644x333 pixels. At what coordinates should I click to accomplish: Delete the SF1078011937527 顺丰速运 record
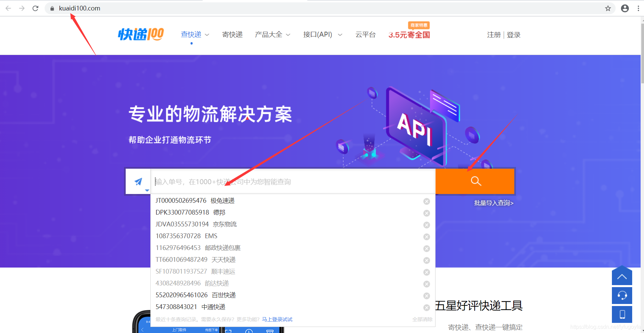tap(427, 272)
